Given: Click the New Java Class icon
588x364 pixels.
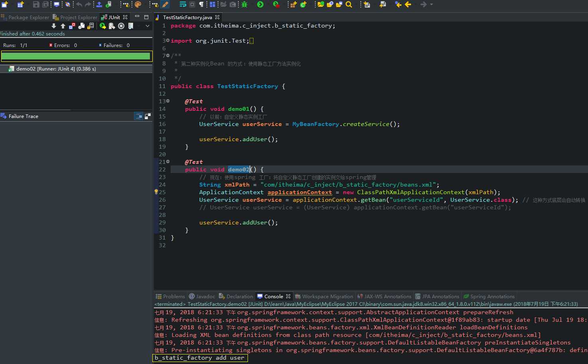Looking at the screenshot, I should (303, 4).
